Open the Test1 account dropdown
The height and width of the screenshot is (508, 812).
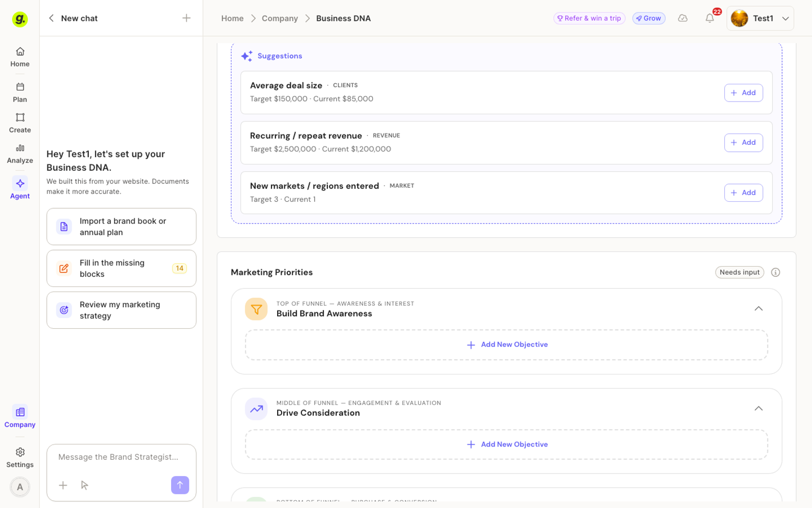760,18
